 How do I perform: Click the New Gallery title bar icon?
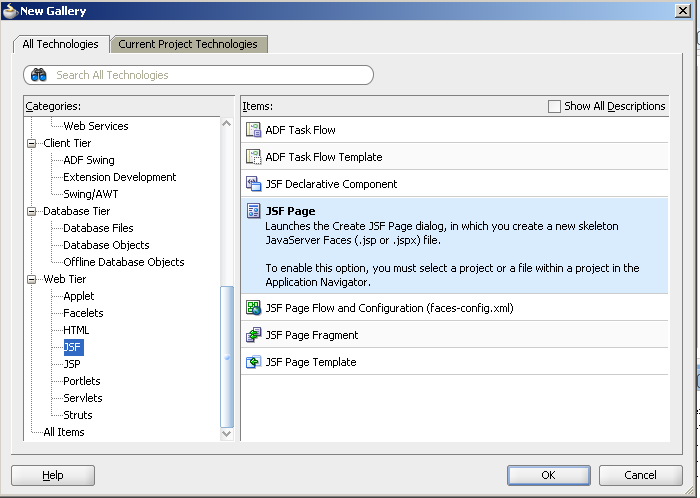click(x=10, y=11)
